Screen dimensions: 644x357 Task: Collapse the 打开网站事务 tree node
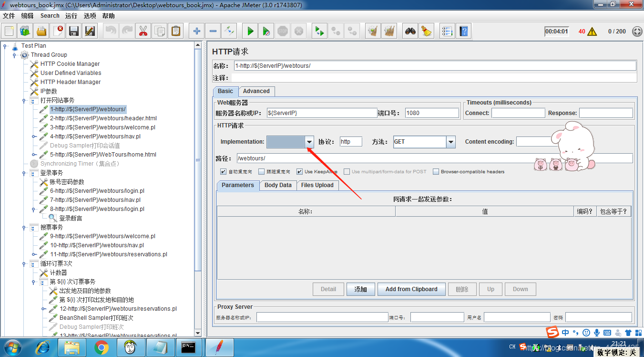pyautogui.click(x=24, y=101)
